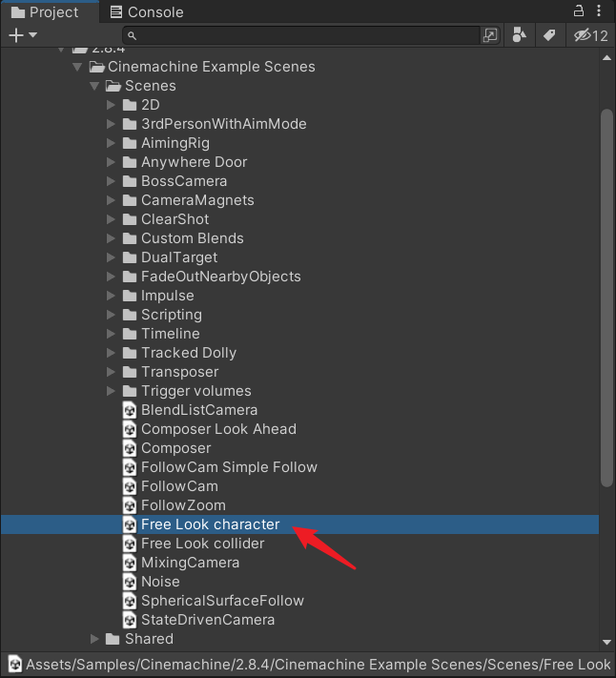
Task: Collapse the Scenes folder arrow
Action: coord(94,86)
